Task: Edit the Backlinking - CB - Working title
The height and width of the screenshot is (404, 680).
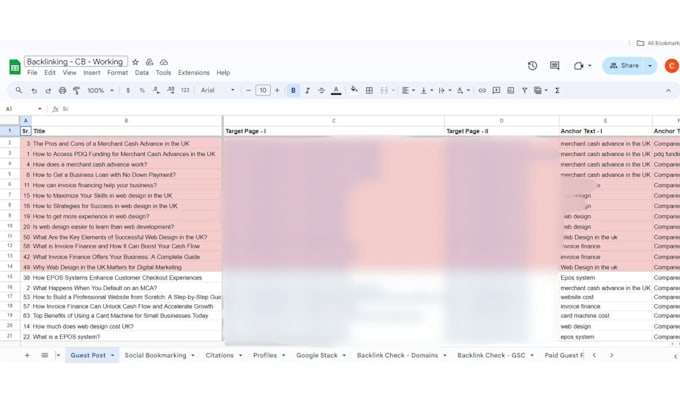Action: point(75,62)
